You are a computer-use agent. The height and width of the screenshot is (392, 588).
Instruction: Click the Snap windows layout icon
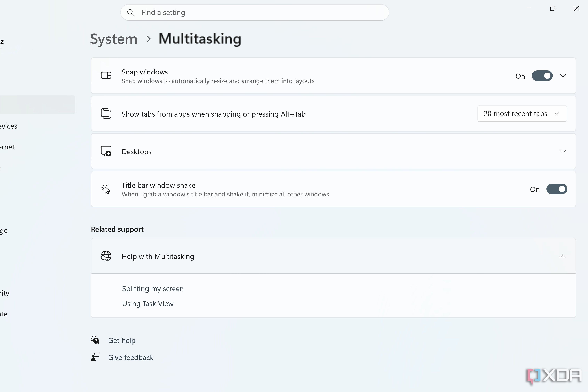click(x=106, y=76)
